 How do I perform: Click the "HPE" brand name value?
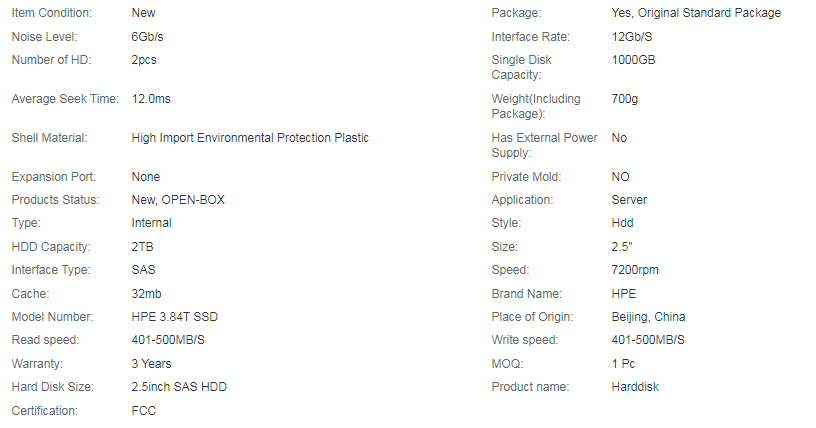point(625,294)
